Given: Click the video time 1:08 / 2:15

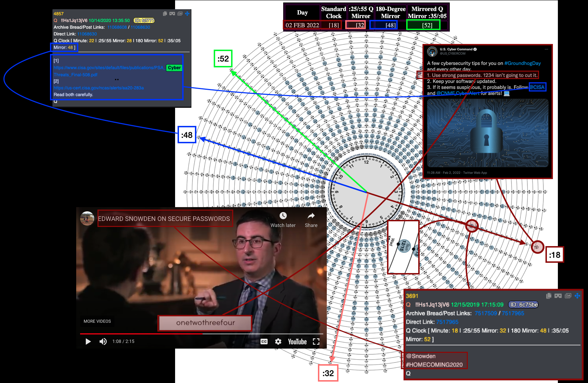Looking at the screenshot, I should pos(123,342).
